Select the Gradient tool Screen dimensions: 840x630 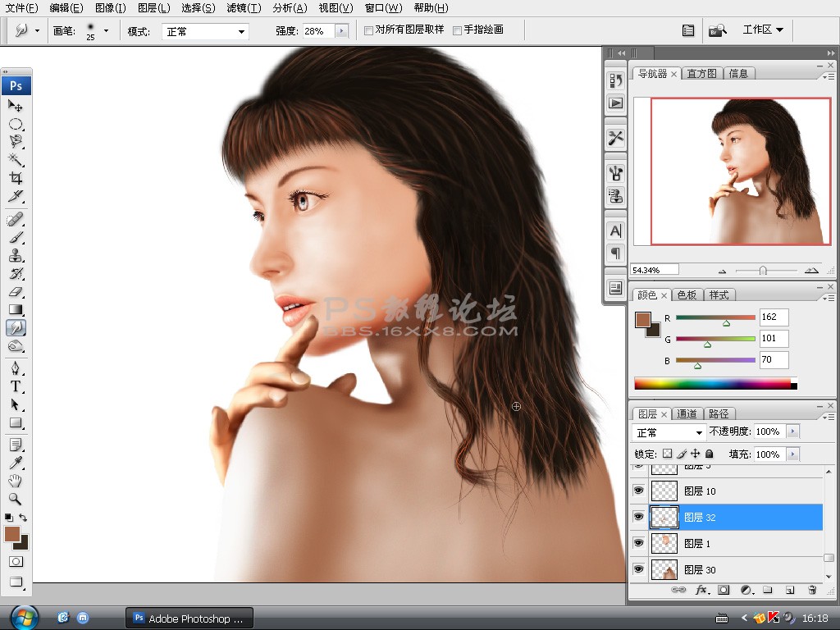pyautogui.click(x=15, y=309)
